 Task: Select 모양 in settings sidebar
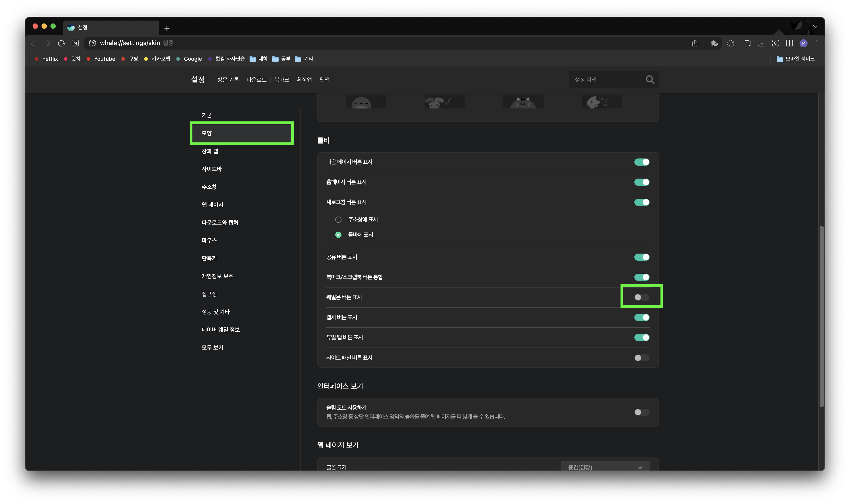click(242, 133)
